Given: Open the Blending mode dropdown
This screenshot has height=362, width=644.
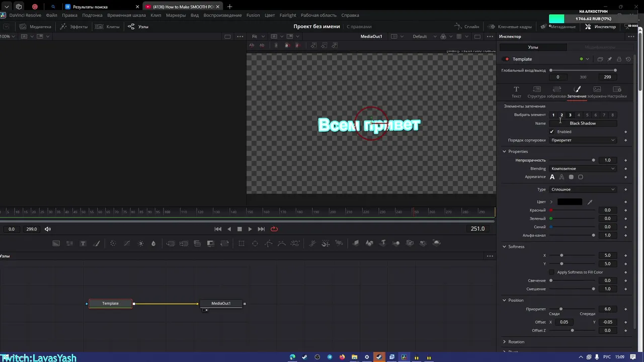Looking at the screenshot, I should coord(583,169).
